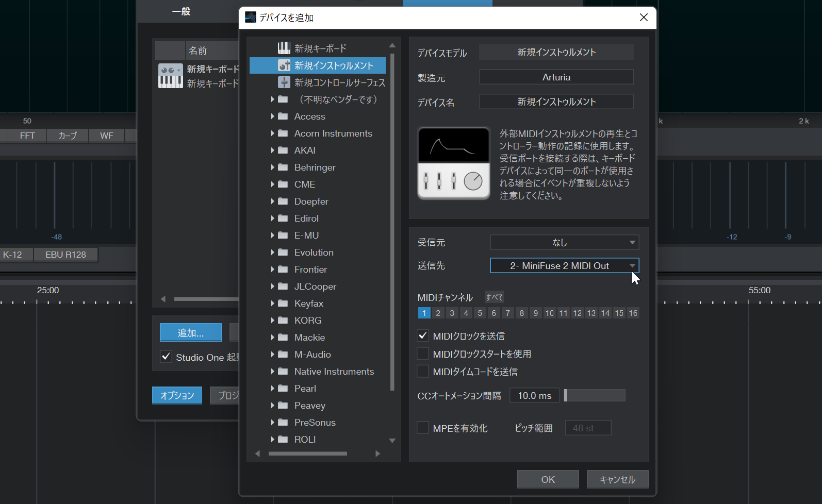Image resolution: width=822 pixels, height=504 pixels.
Task: Expand the Keyfax vendor folder
Action: point(272,303)
